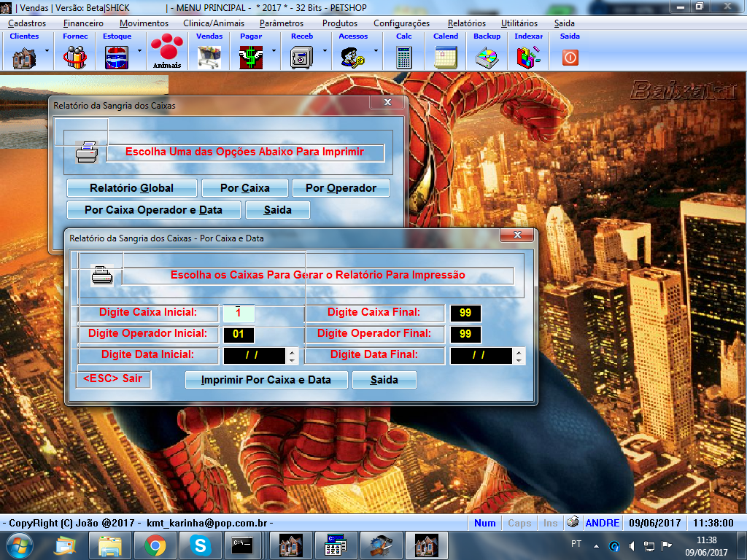The image size is (747, 560).
Task: Open Vendas shopping cart icon
Action: 209,58
